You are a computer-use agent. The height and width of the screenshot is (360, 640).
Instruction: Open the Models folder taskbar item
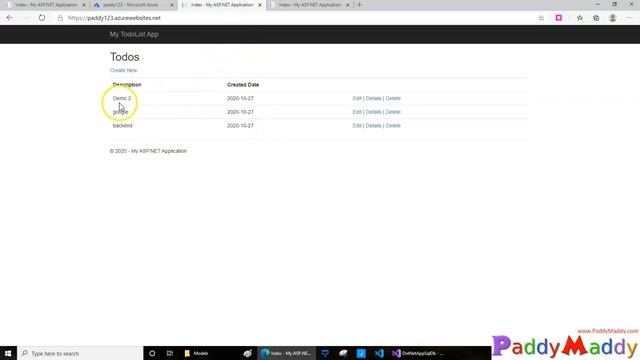point(196,353)
